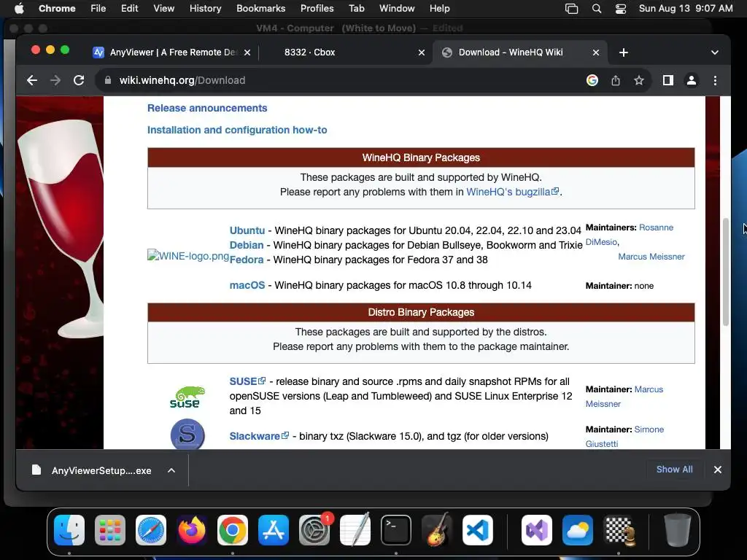Bookmark this page with the star
747x560 pixels.
coord(639,80)
